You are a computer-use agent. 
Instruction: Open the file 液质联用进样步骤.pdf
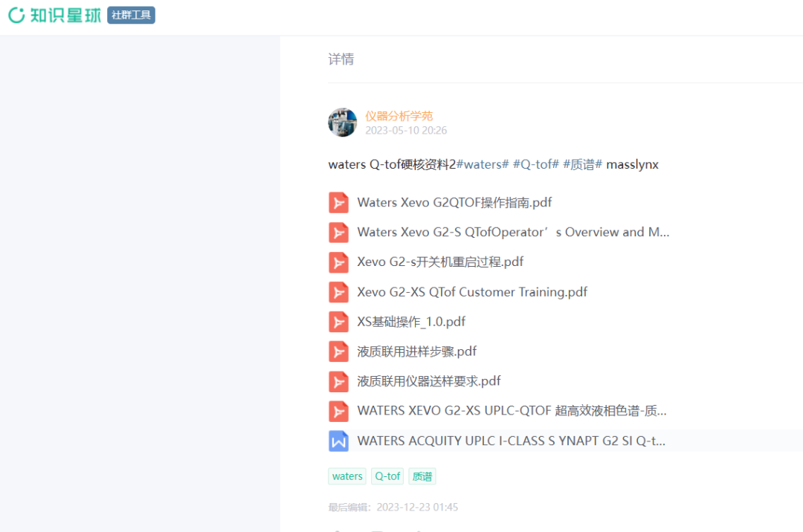click(417, 351)
